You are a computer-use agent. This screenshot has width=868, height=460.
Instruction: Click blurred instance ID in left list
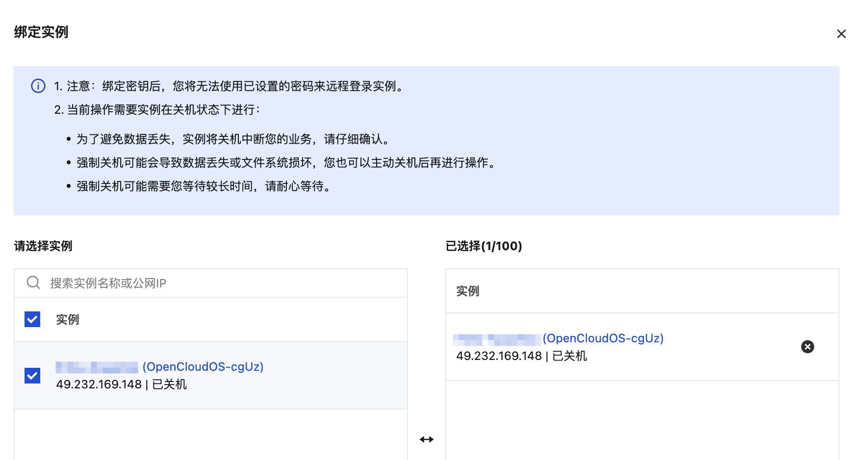[x=97, y=367]
